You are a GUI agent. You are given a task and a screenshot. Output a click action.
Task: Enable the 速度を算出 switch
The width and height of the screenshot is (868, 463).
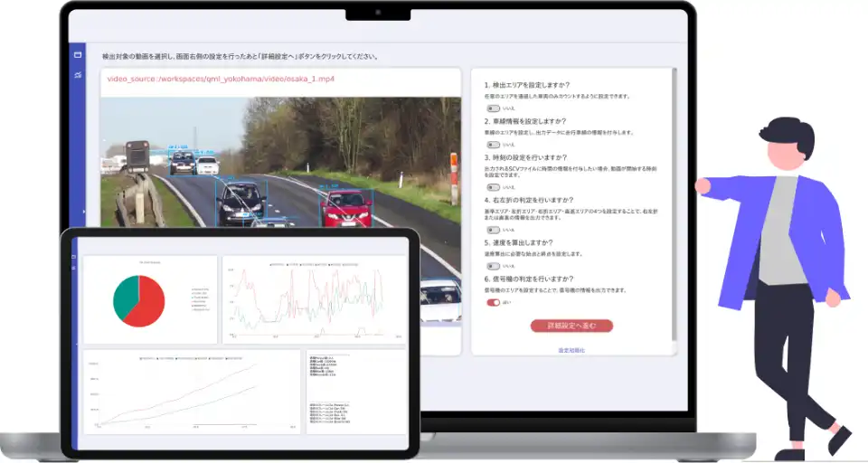pyautogui.click(x=493, y=267)
